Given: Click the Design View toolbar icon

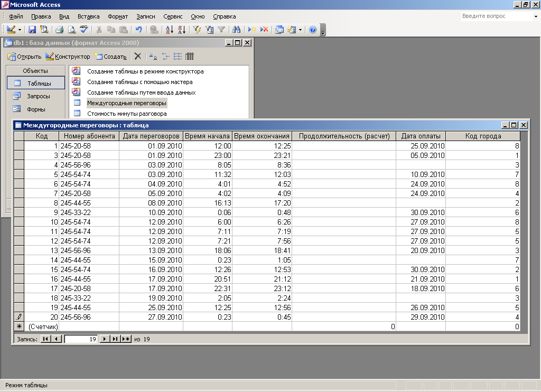Looking at the screenshot, I should pyautogui.click(x=11, y=30).
